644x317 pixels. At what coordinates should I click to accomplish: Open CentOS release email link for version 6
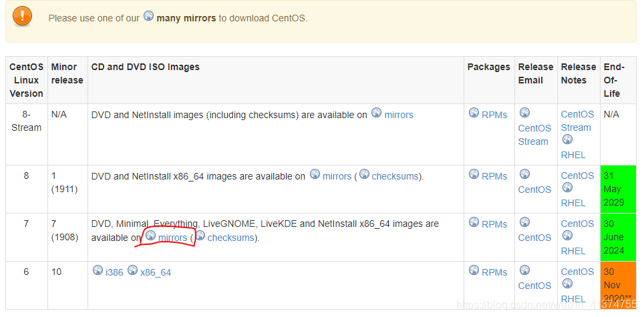click(534, 286)
